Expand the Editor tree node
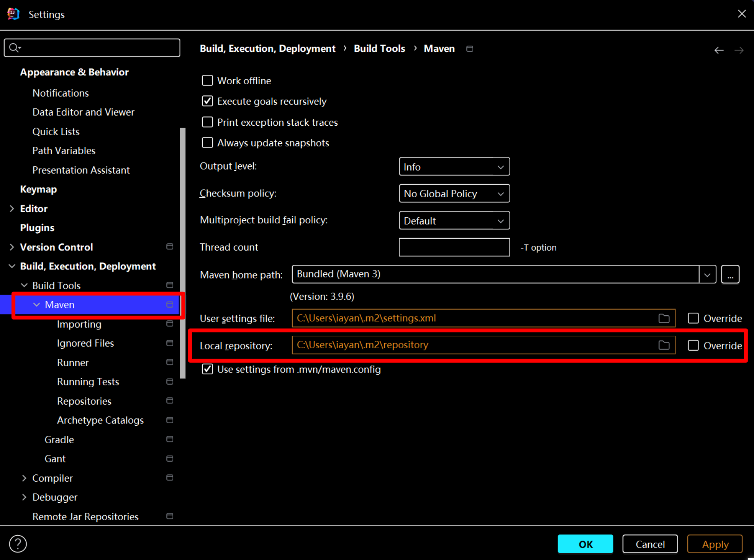Image resolution: width=754 pixels, height=560 pixels. click(x=12, y=209)
